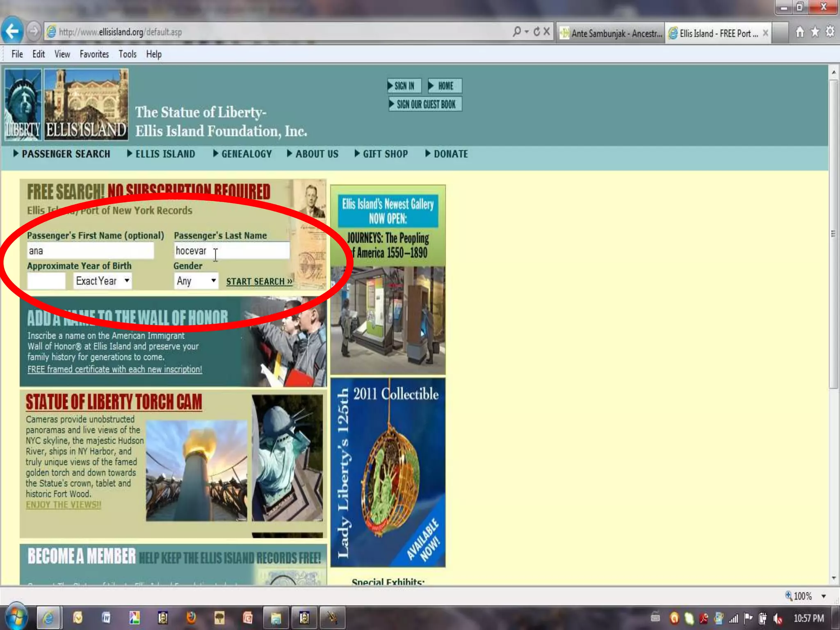Click the search magnifier icon in address bar
The image size is (840, 630).
[517, 32]
